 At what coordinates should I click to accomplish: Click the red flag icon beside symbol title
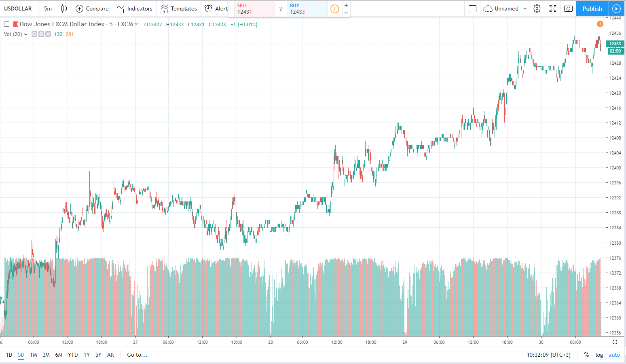(x=16, y=24)
